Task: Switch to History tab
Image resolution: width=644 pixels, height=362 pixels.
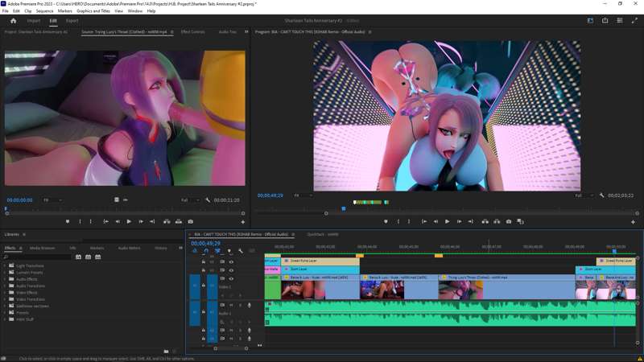Action: click(x=160, y=248)
